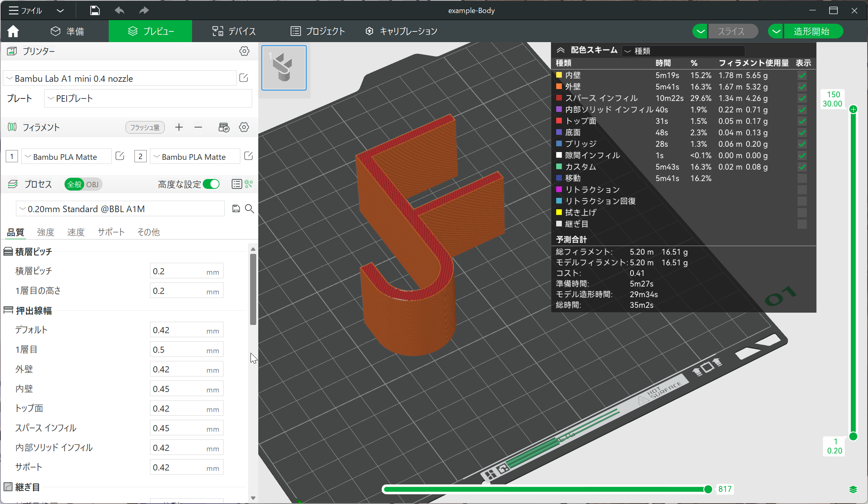Viewport: 868px width, 504px height.
Task: Switch to the 準備 tab
Action: pyautogui.click(x=67, y=31)
